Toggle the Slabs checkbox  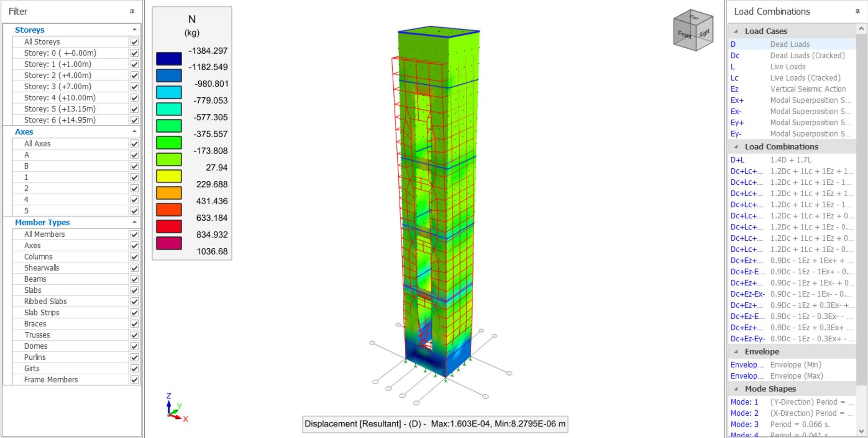tap(134, 290)
